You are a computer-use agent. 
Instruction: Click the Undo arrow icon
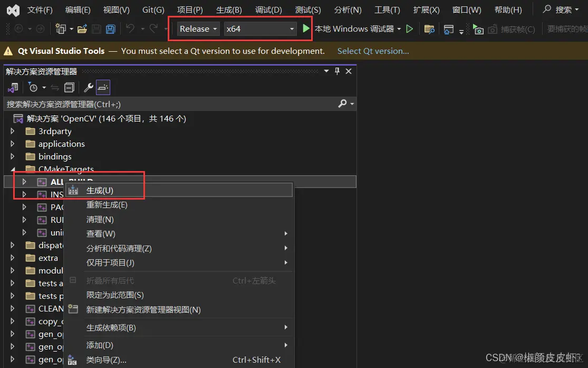(x=130, y=29)
